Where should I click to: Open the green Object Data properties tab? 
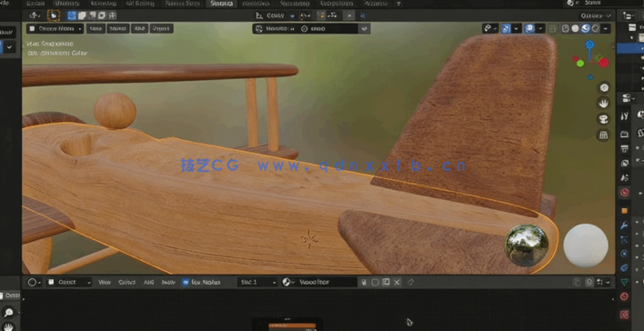click(x=624, y=282)
